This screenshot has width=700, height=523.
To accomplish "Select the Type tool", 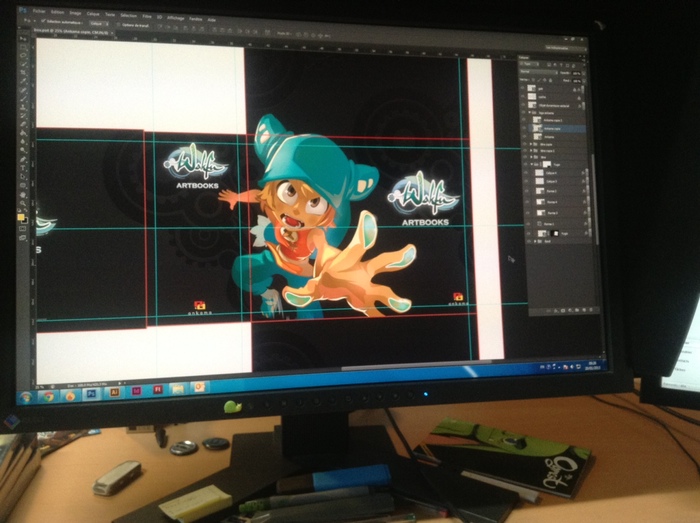I will (23, 167).
